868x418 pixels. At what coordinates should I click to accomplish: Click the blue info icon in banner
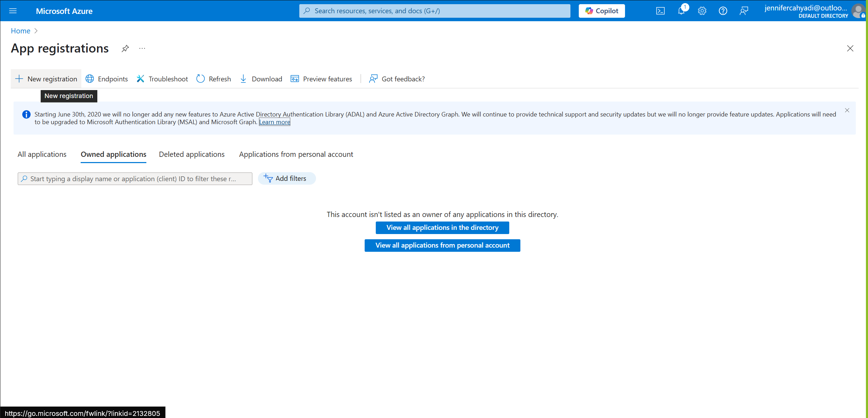click(x=26, y=114)
